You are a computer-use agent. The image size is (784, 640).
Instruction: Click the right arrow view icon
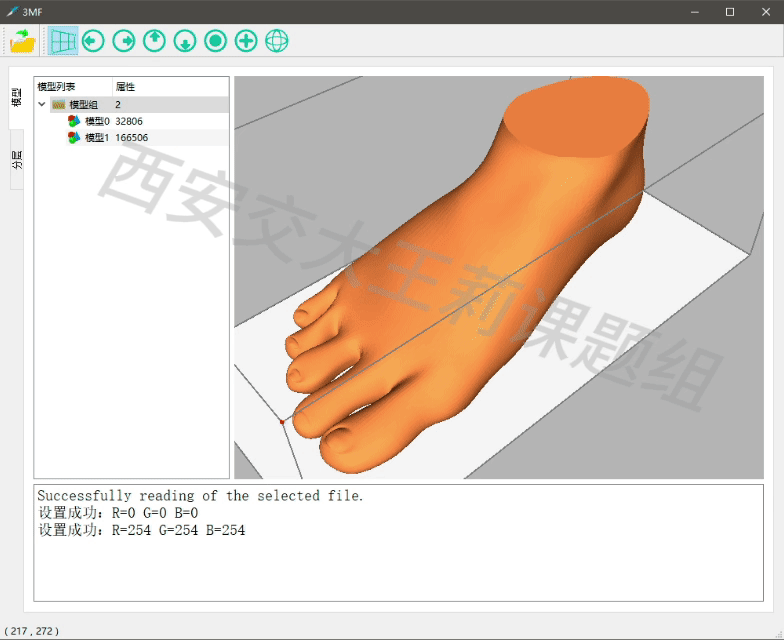(x=124, y=41)
